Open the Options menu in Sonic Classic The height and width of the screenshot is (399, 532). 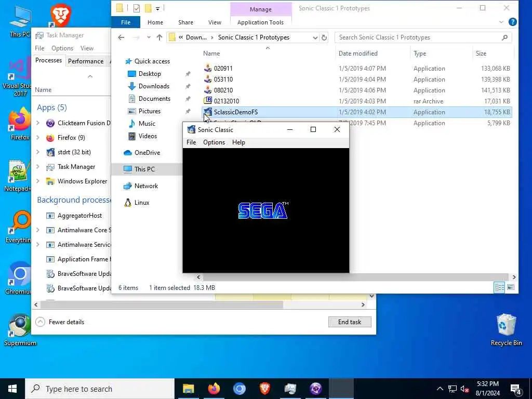coord(214,142)
